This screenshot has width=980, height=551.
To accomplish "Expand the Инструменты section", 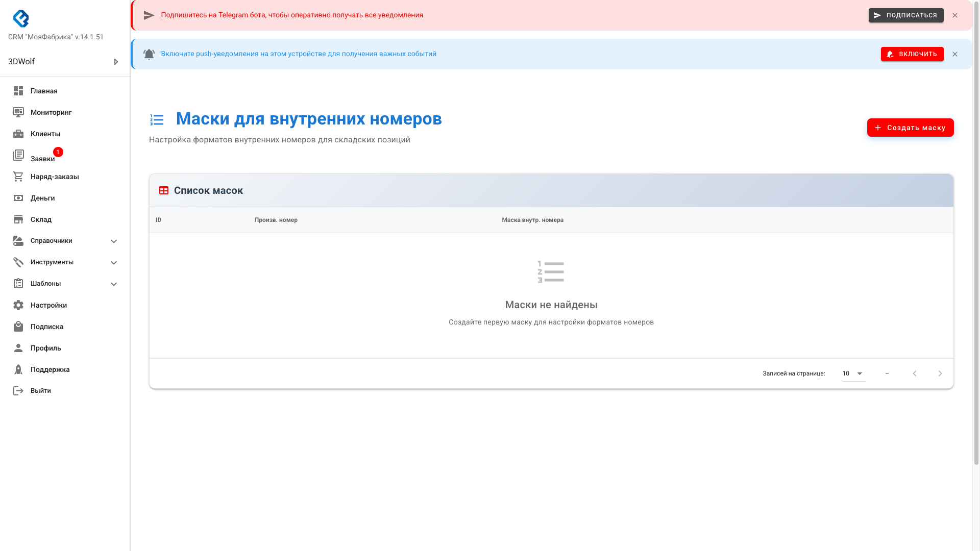I will [113, 262].
